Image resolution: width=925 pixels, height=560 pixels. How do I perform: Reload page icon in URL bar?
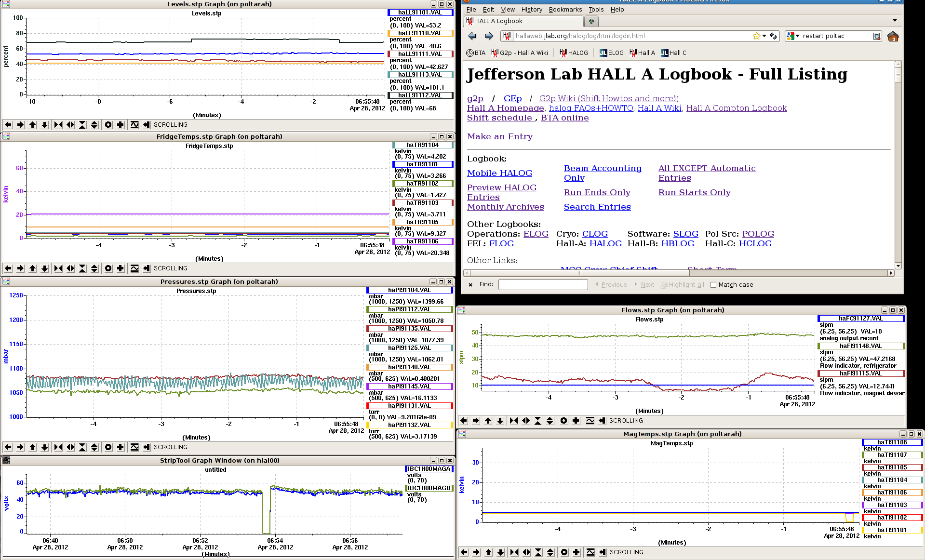click(774, 36)
